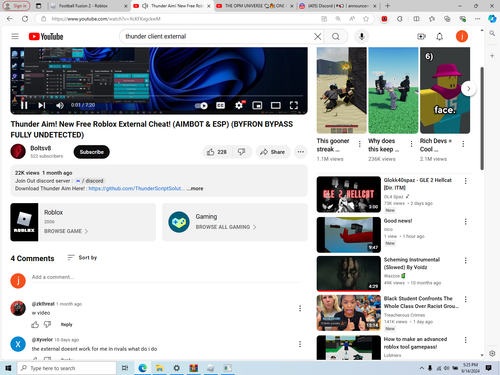Open options menu for @zkthreat comment
500x375 pixels.
tap(300, 308)
